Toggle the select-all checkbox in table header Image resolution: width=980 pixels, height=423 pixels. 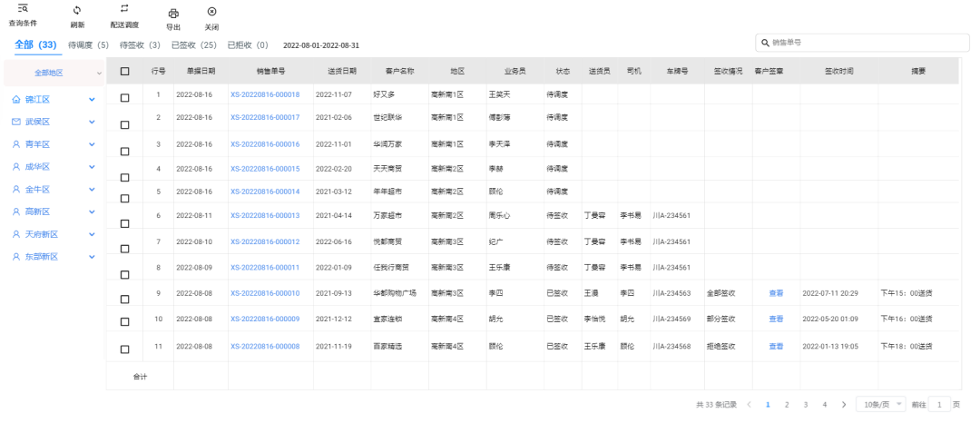pyautogui.click(x=125, y=71)
